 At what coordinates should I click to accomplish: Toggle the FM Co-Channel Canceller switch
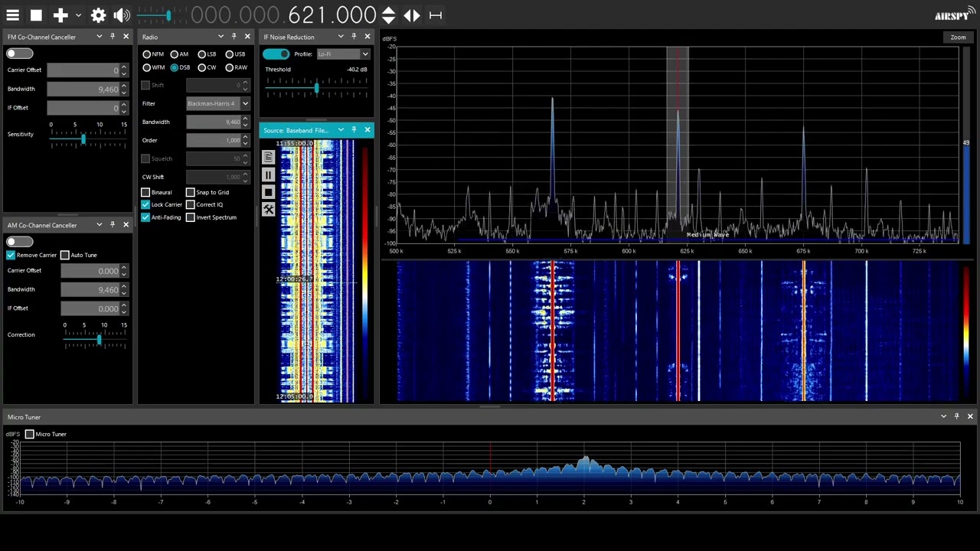[x=20, y=54]
